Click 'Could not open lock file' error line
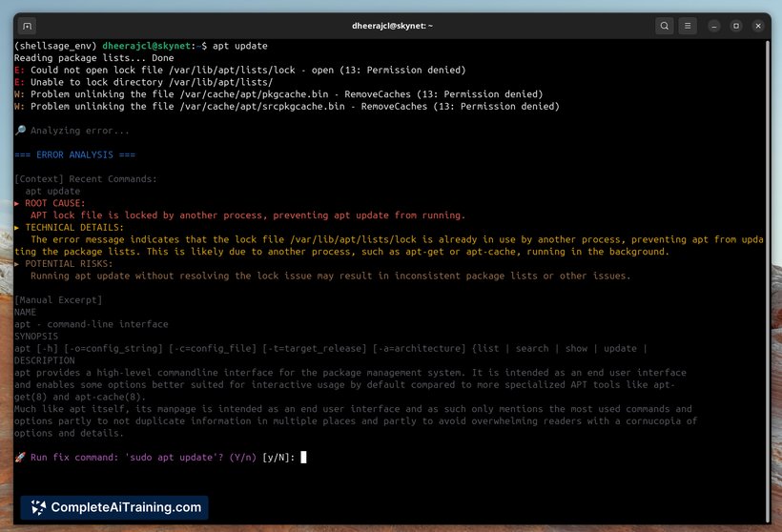This screenshot has width=782, height=532. (240, 70)
